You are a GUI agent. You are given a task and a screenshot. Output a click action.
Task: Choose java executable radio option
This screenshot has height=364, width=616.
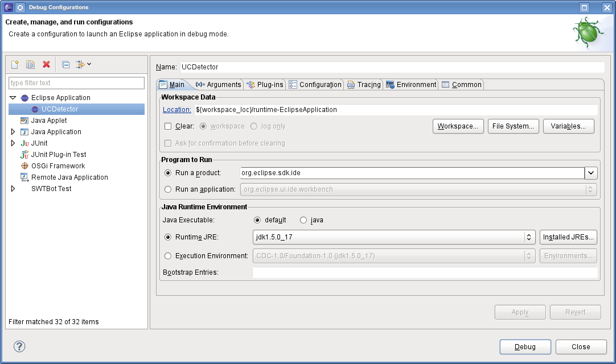pyautogui.click(x=303, y=220)
